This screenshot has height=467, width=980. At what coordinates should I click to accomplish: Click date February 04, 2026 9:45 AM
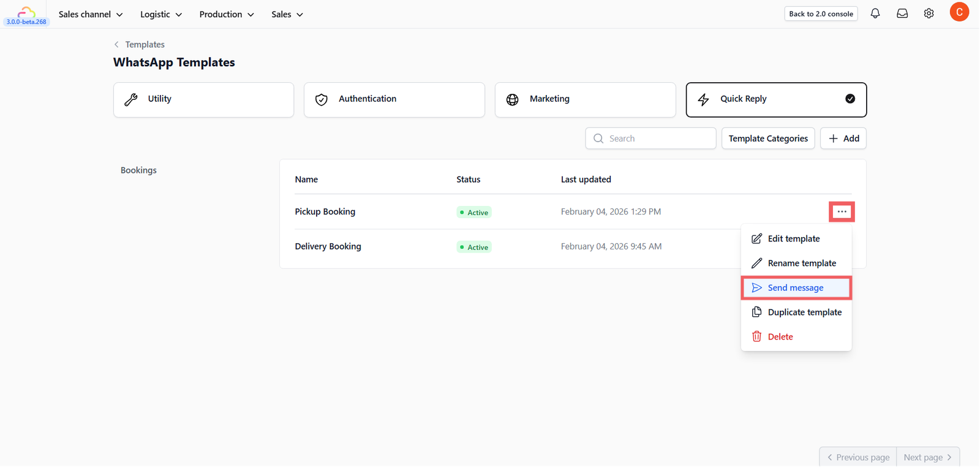coord(611,246)
